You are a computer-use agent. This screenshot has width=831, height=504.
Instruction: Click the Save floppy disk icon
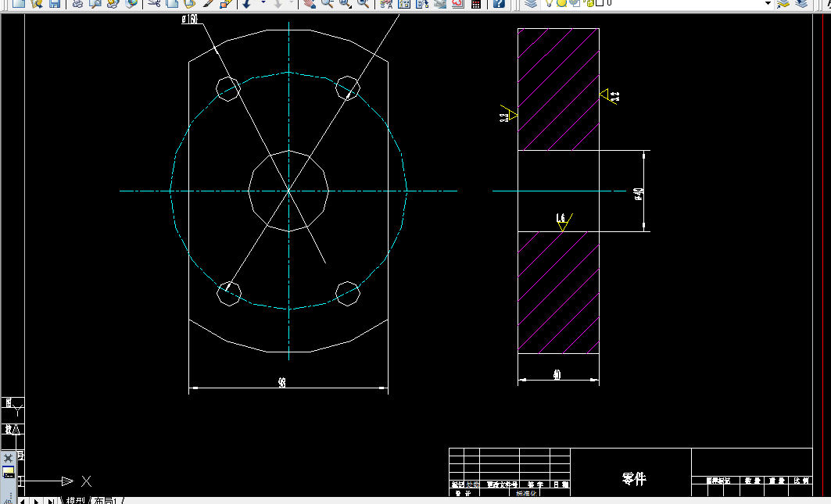55,3
